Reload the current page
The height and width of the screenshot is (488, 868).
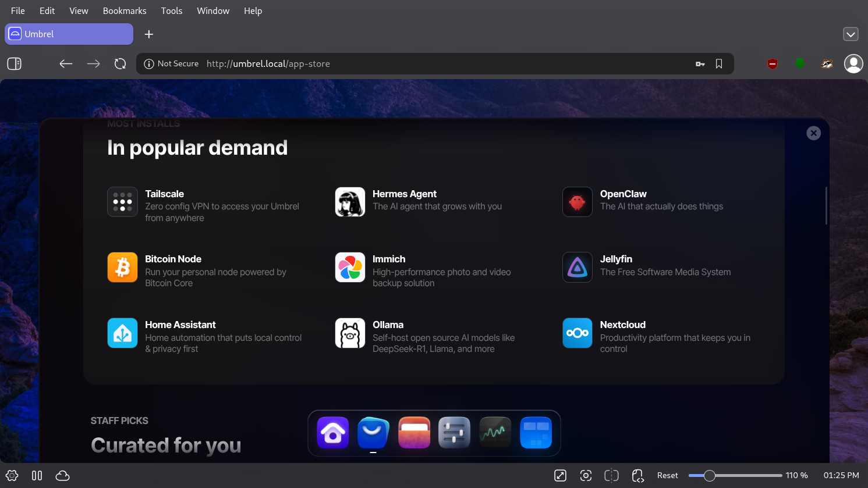[x=121, y=63]
